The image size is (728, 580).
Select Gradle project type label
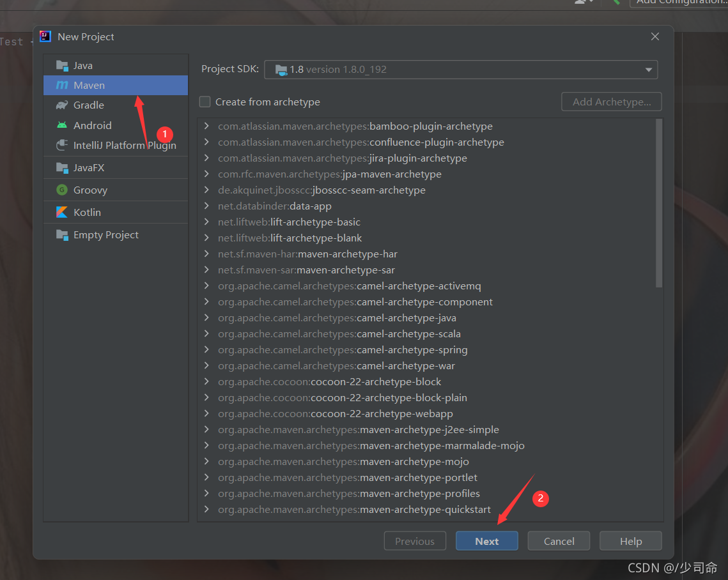(x=89, y=105)
